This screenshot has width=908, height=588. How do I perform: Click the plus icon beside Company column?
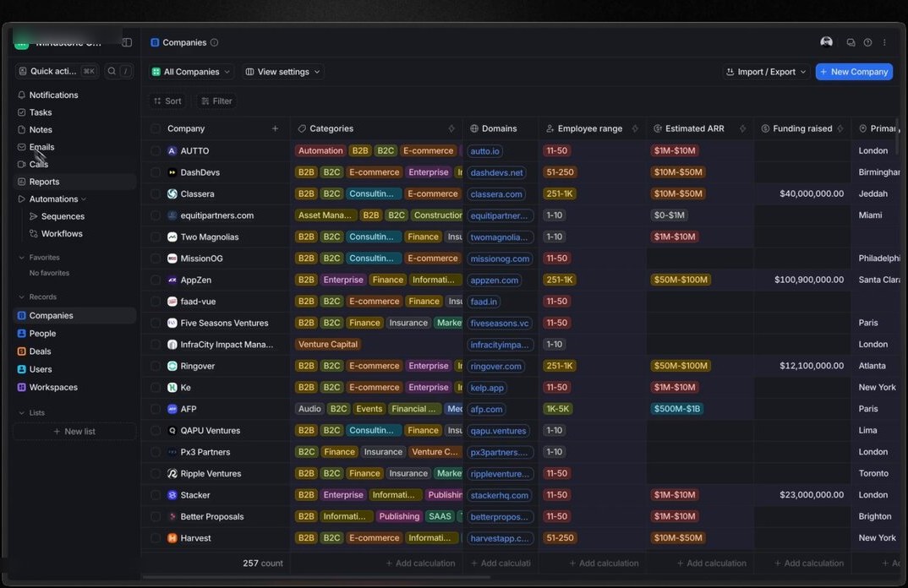coord(275,128)
